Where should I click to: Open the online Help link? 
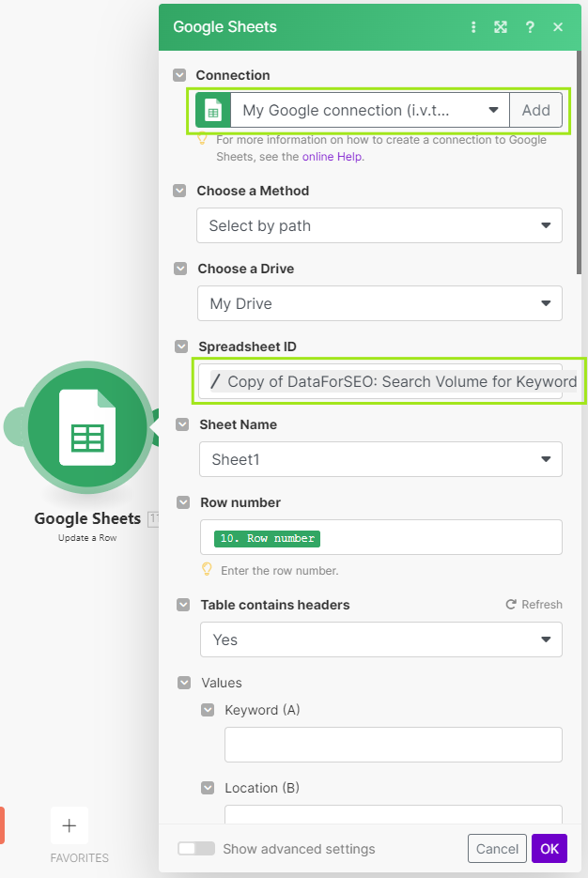click(333, 157)
